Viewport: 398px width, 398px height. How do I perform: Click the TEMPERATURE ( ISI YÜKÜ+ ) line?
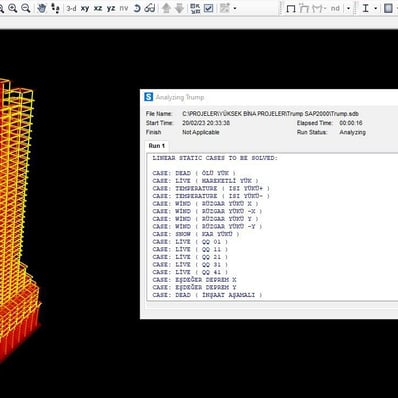(211, 189)
